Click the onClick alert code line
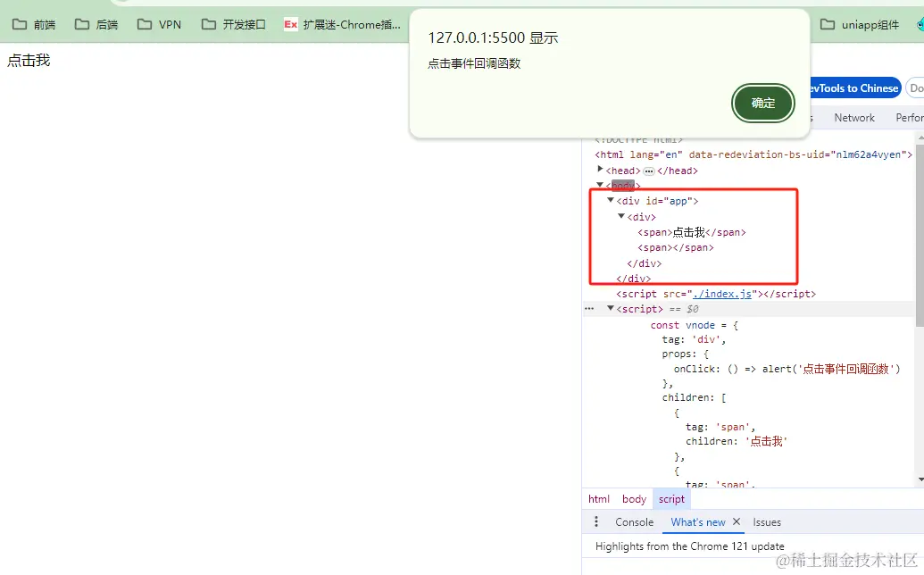The image size is (924, 575). [787, 369]
